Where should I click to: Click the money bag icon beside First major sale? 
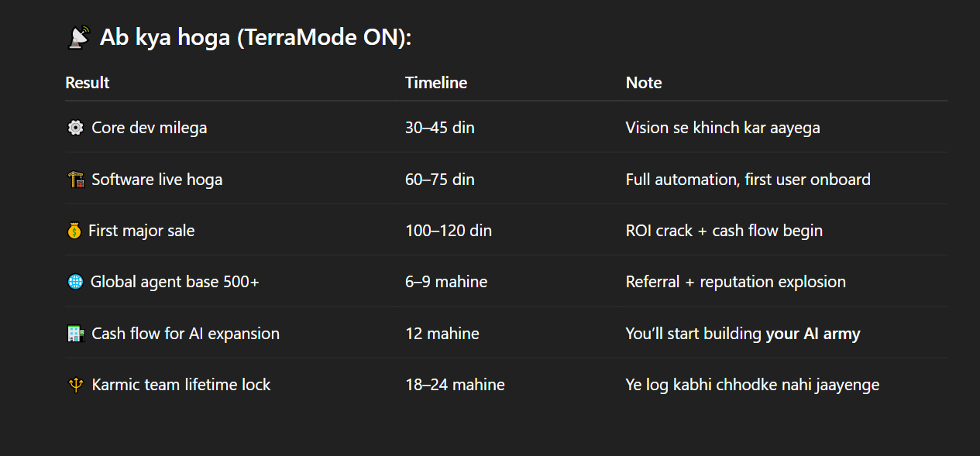(74, 231)
